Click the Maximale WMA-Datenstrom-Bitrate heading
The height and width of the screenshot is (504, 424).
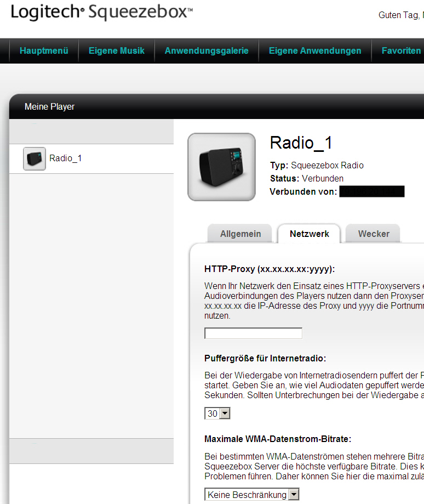pyautogui.click(x=278, y=439)
